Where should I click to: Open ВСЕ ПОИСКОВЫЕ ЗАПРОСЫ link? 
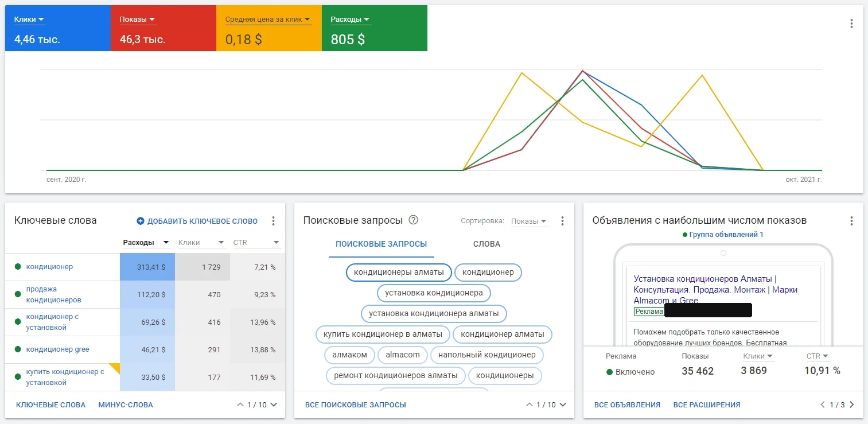click(x=356, y=405)
